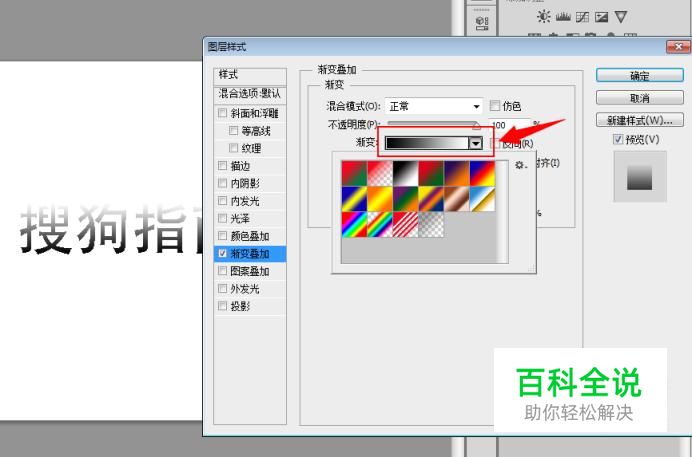The image size is (692, 457).
Task: Toggle the 仿色 checkbox
Action: coord(495,105)
